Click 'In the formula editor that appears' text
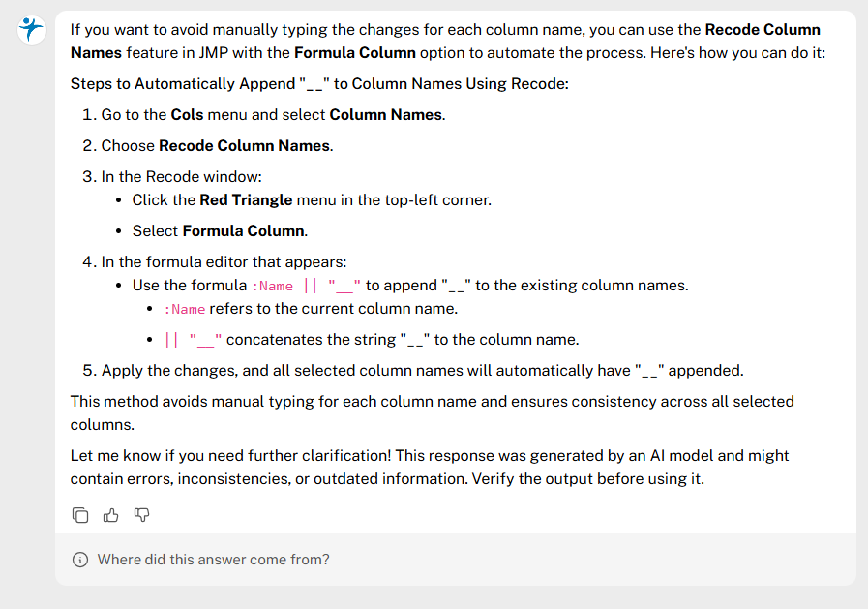The width and height of the screenshot is (868, 609). pyautogui.click(x=223, y=262)
